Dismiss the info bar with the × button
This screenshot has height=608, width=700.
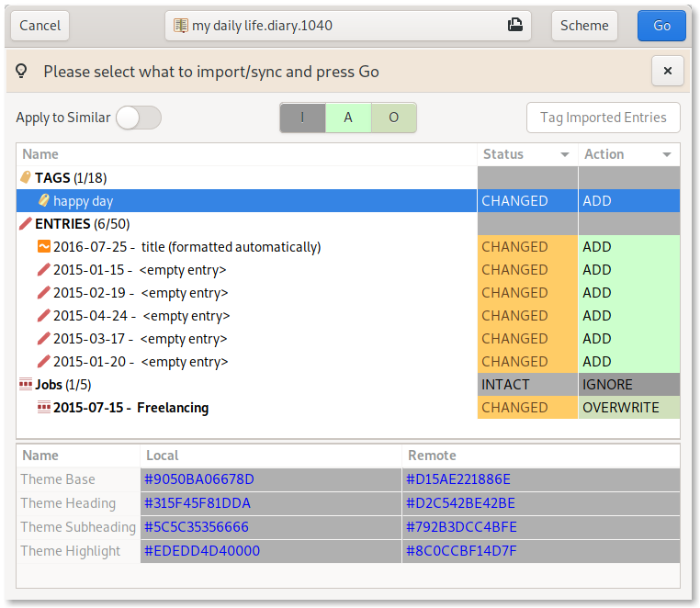667,71
